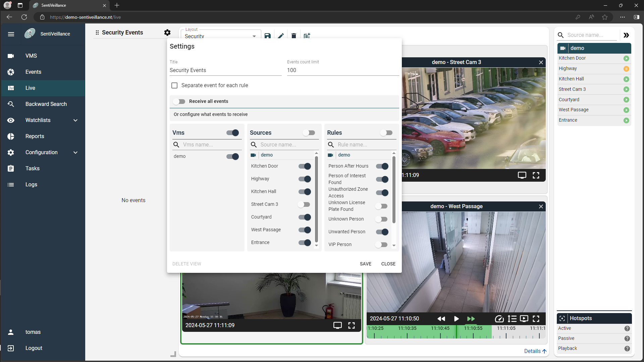Viewport: 644px width, 362px height.
Task: Select Courtyard in right source list
Action: tap(594, 100)
